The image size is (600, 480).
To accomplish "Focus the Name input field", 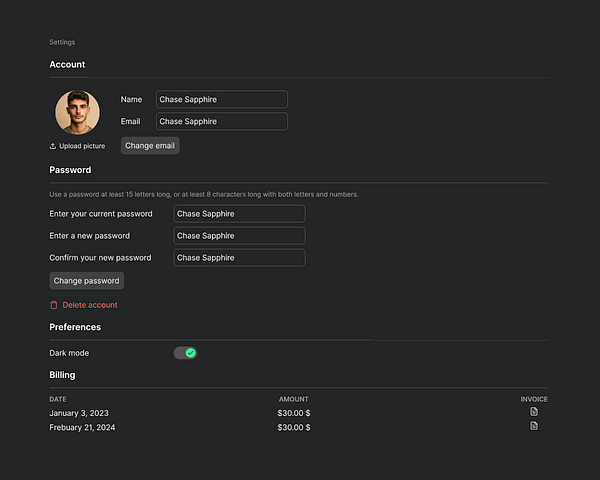I will coord(221,100).
